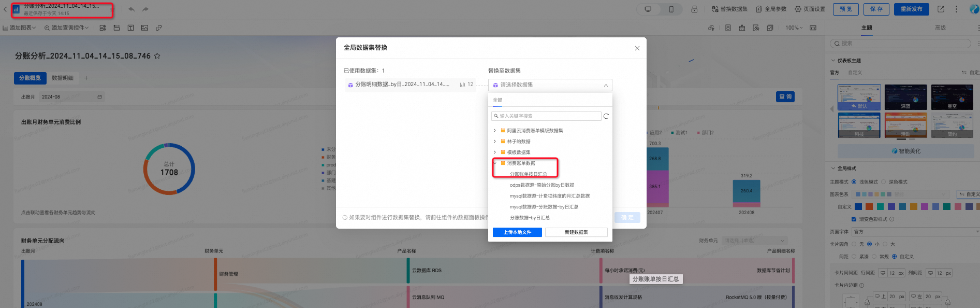Select the 深蓝 theme thumbnail
Viewport: 980px width, 308px height.
(906, 97)
